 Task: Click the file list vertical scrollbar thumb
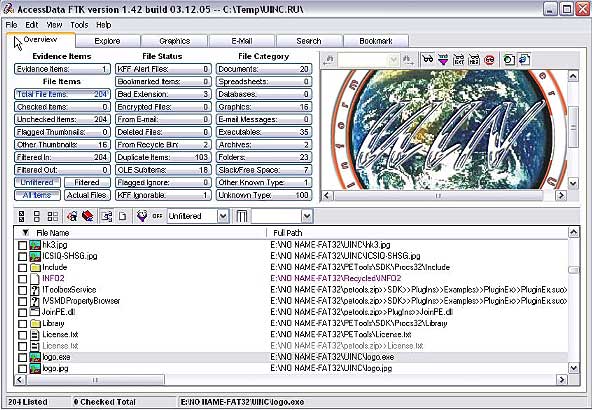click(574, 270)
